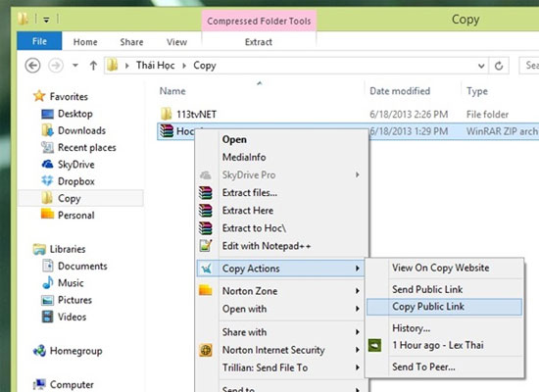Click Copy in the address breadcrumb
Viewport: 539px width, 392px height.
[205, 66]
